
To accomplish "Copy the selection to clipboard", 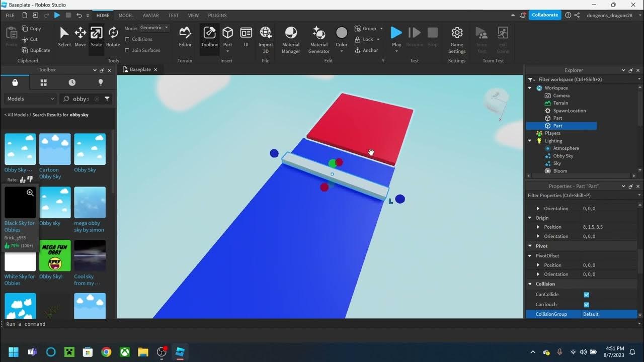I will 32,29.
